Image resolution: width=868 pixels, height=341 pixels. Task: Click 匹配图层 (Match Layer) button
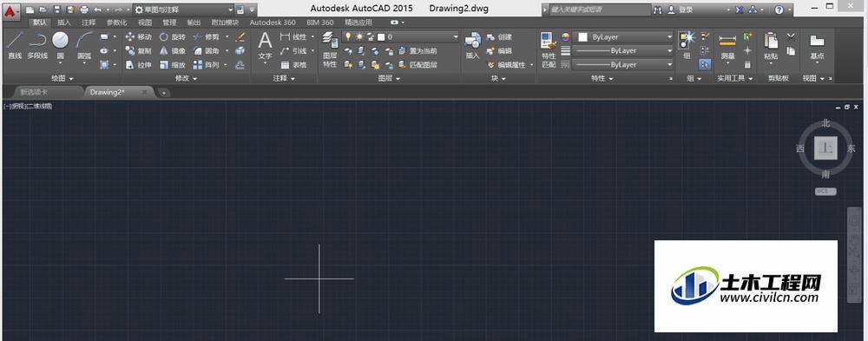pos(418,65)
